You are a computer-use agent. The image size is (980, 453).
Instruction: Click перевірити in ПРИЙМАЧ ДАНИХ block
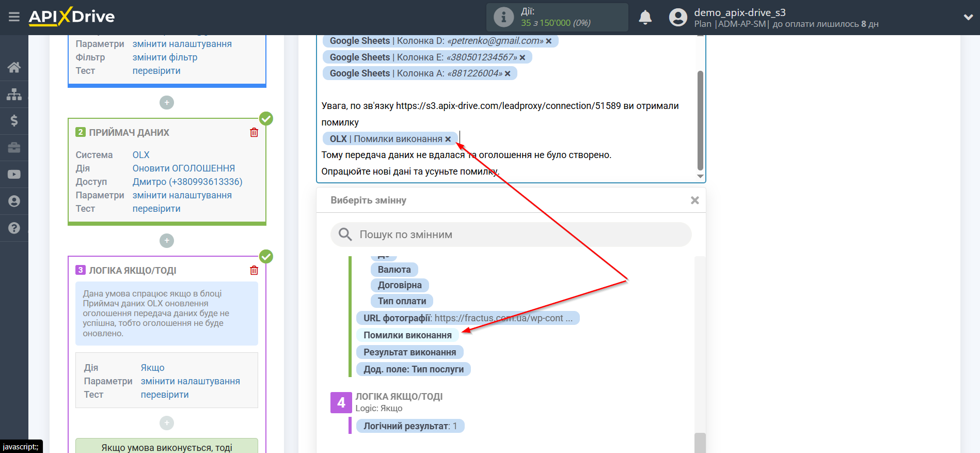tap(156, 209)
